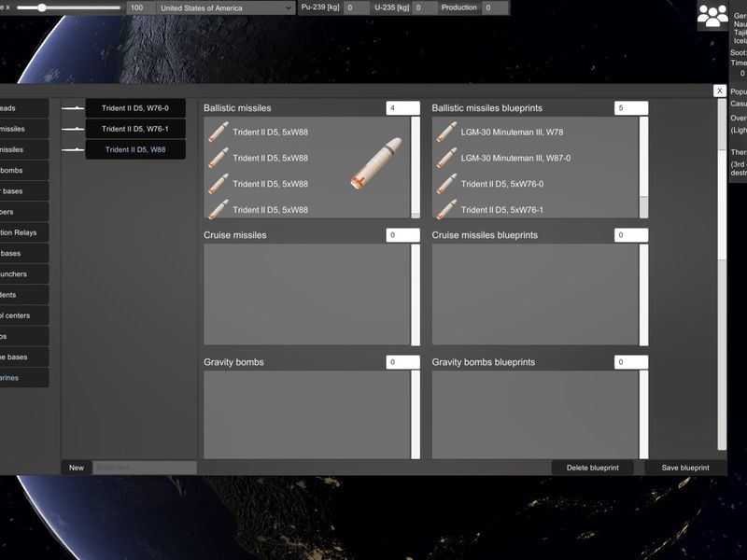Click the U-235 [kg] value field
The height and width of the screenshot is (560, 747).
[425, 8]
